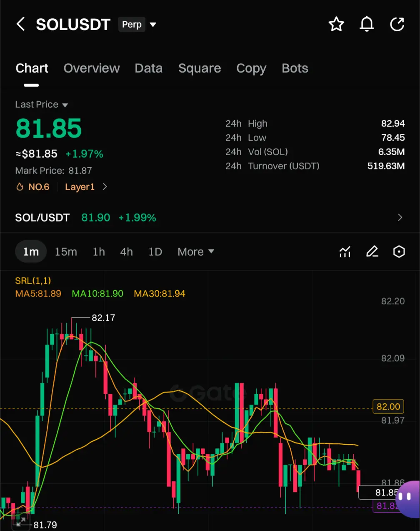Expand the Last Price dropdown
The width and height of the screenshot is (420, 531).
point(65,105)
